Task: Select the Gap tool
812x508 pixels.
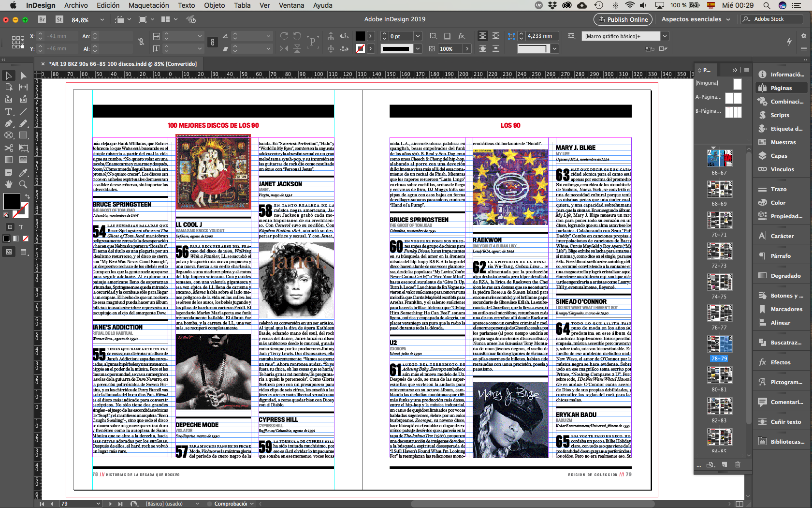Action: click(x=23, y=87)
